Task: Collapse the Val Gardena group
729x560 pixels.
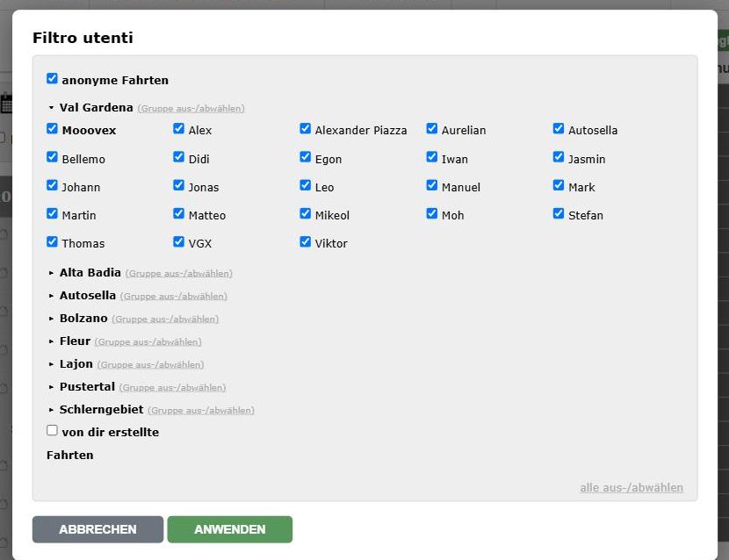Action: tap(51, 108)
